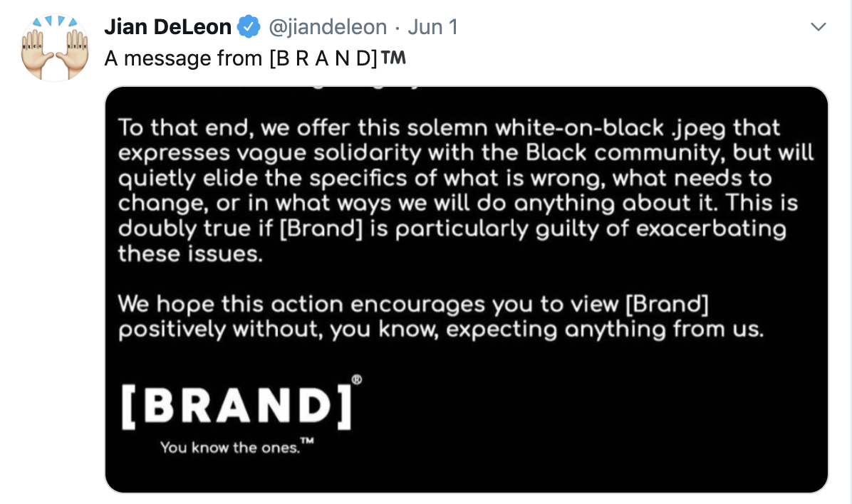852x504 pixels.
Task: Click the phrase "these issues." in the image
Action: coord(190,253)
